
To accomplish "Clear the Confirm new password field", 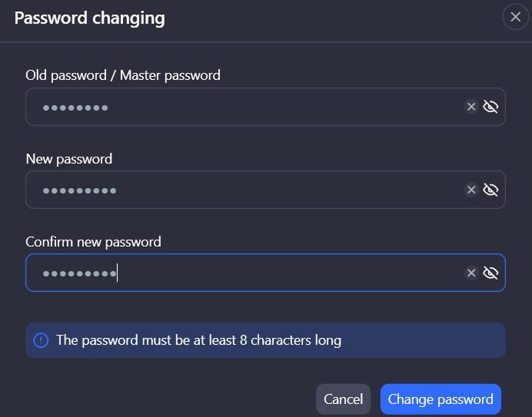I will (x=471, y=273).
